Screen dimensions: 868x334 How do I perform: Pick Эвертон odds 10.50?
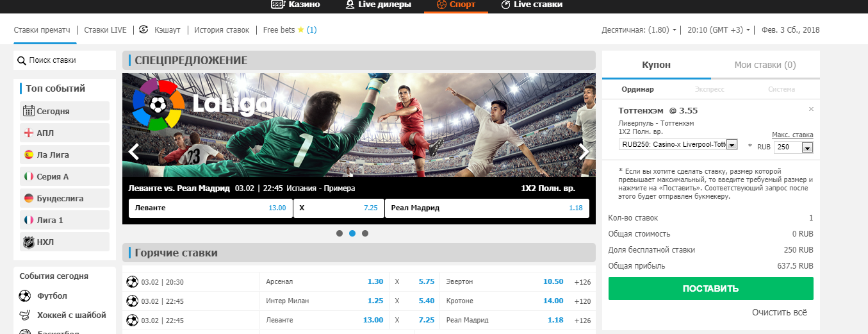[553, 281]
